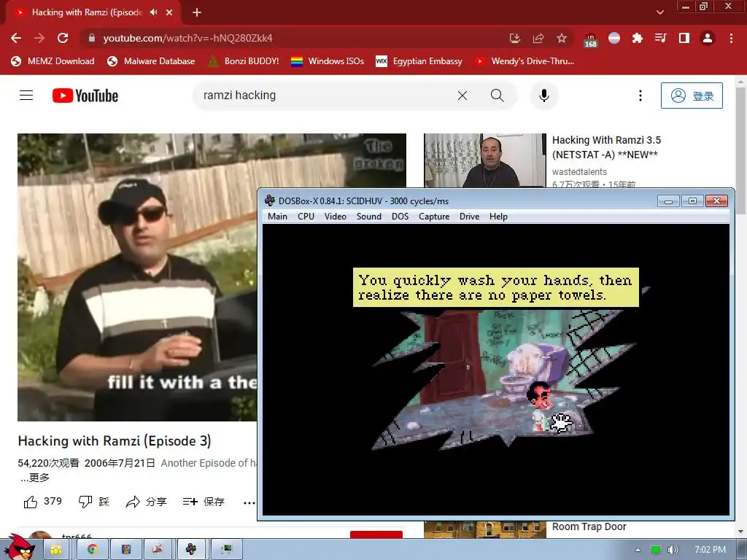This screenshot has height=560, width=747.
Task: Show hidden system tray icons
Action: click(638, 550)
